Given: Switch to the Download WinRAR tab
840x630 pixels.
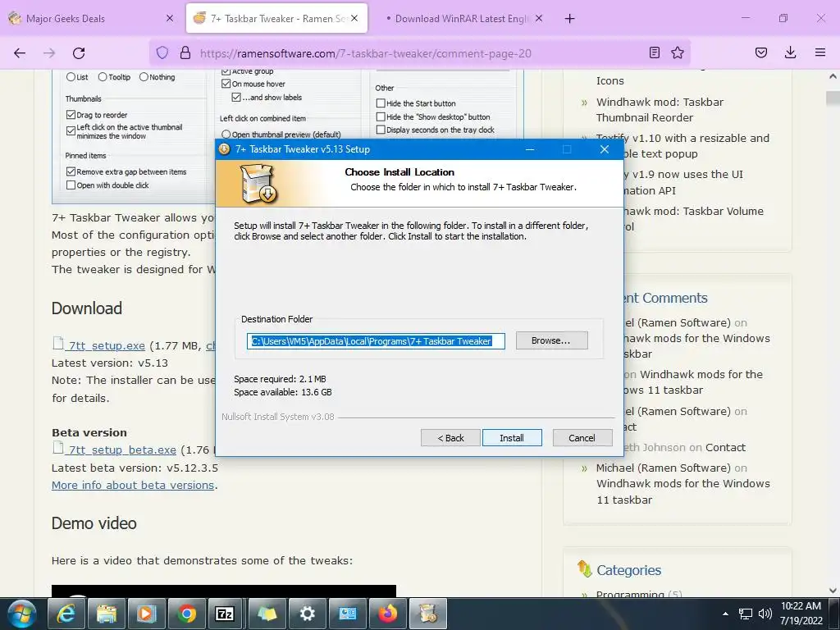Looking at the screenshot, I should (462, 18).
